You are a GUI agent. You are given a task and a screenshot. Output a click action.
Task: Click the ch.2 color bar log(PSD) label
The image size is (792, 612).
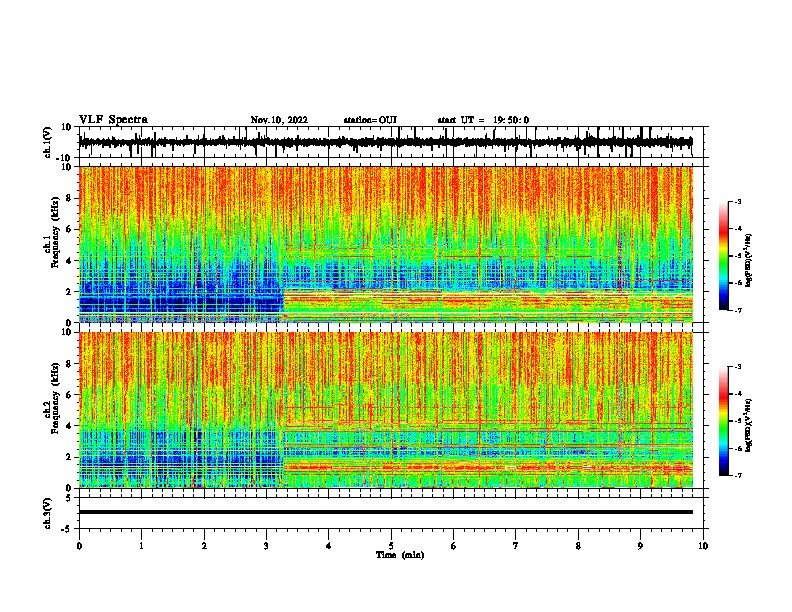[x=749, y=426]
